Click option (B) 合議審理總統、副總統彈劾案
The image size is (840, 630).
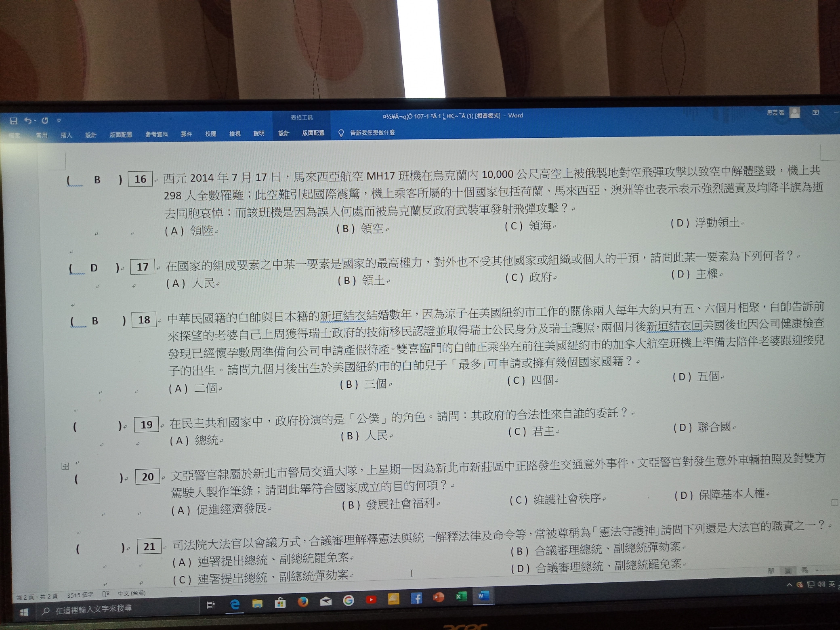pyautogui.click(x=596, y=549)
